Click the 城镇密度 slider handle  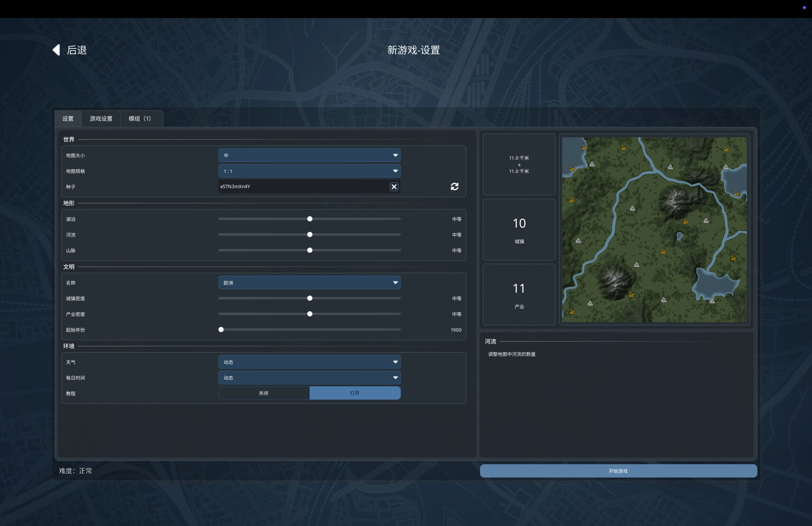(310, 298)
